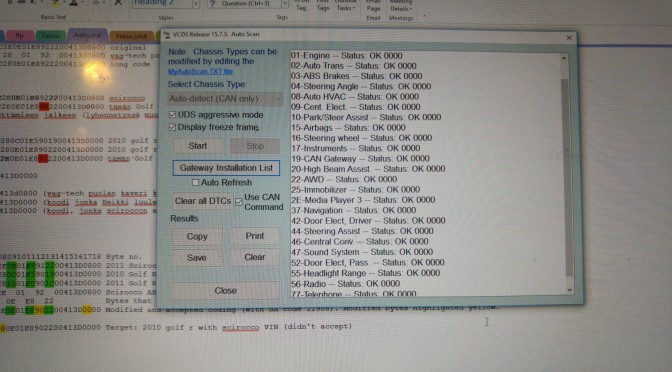Open the MyAutoScan.TXT file link
The height and width of the screenshot is (372, 672).
pos(200,72)
